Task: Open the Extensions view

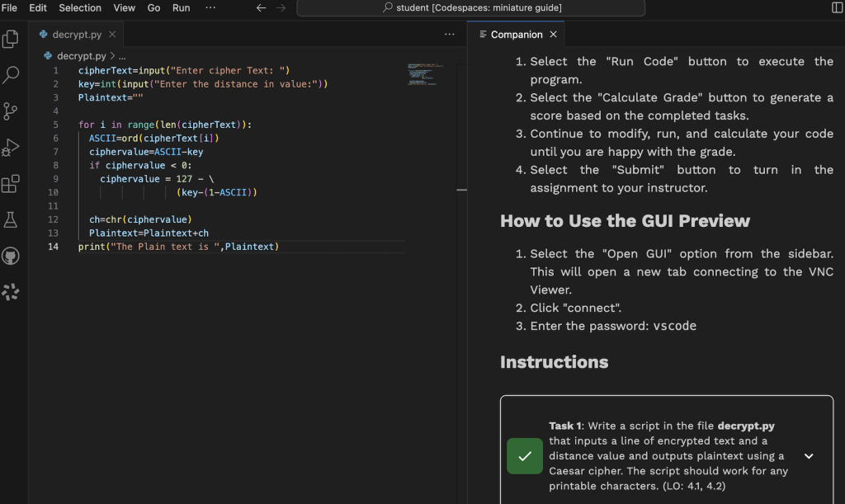Action: point(11,184)
